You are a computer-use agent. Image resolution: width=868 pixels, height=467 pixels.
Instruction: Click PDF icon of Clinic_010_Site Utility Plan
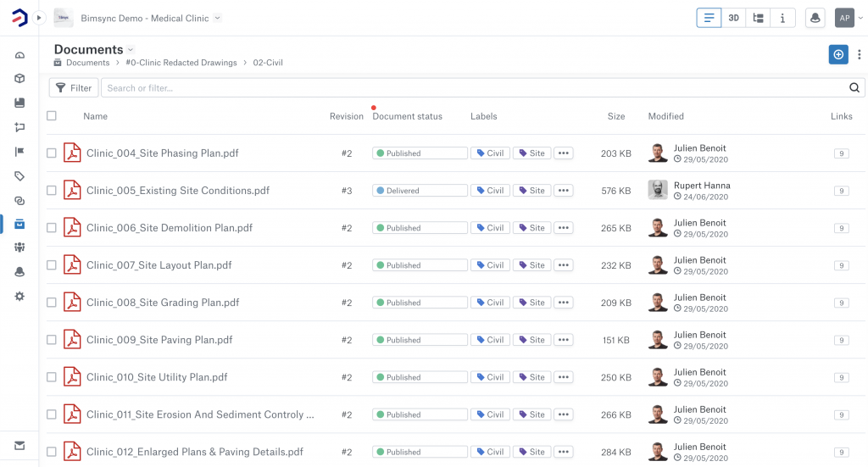[72, 377]
